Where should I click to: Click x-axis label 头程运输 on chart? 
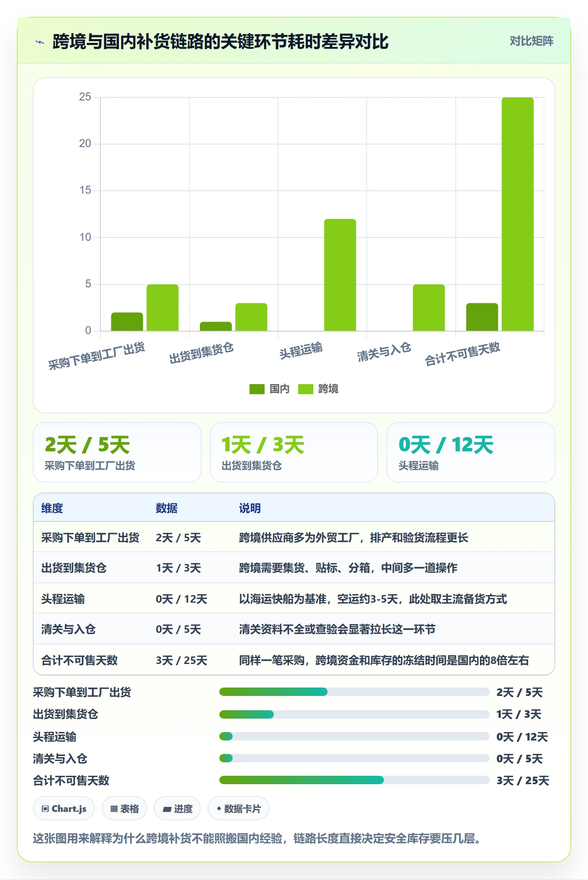click(x=301, y=350)
